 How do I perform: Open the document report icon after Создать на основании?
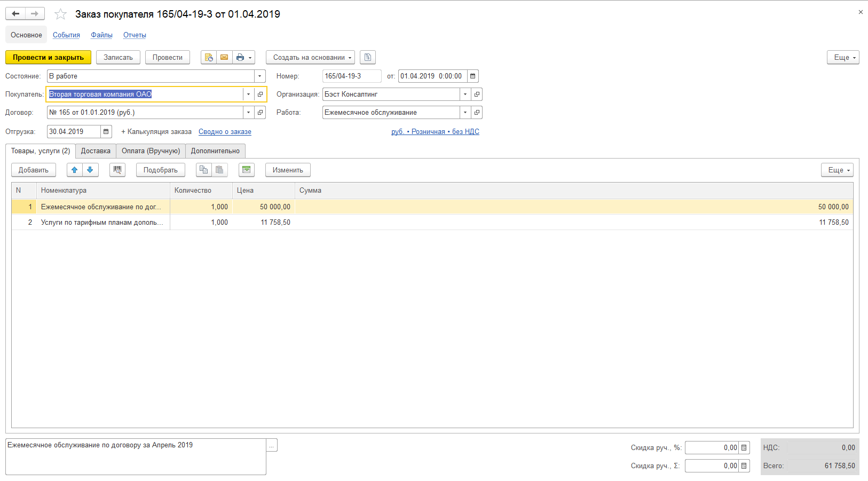(368, 57)
